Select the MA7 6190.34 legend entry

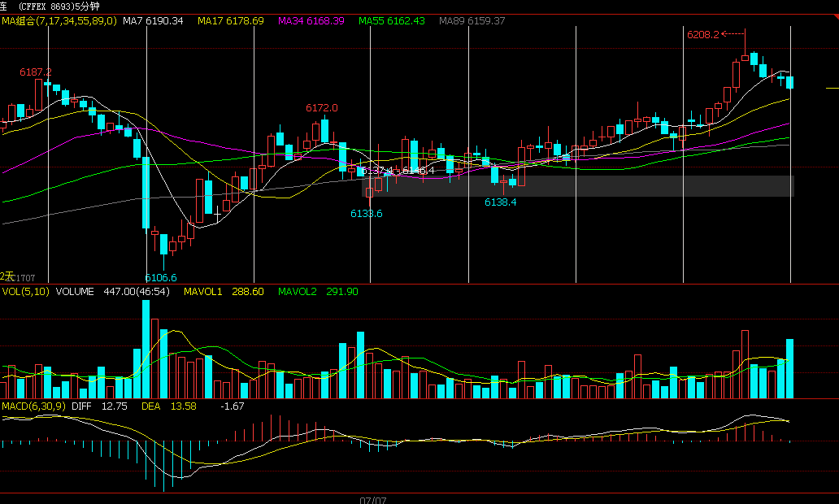(x=153, y=20)
